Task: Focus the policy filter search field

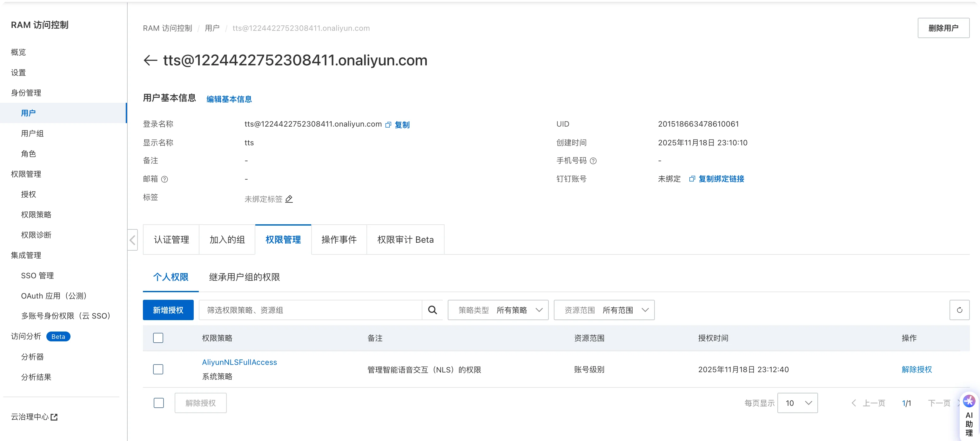Action: pos(311,310)
